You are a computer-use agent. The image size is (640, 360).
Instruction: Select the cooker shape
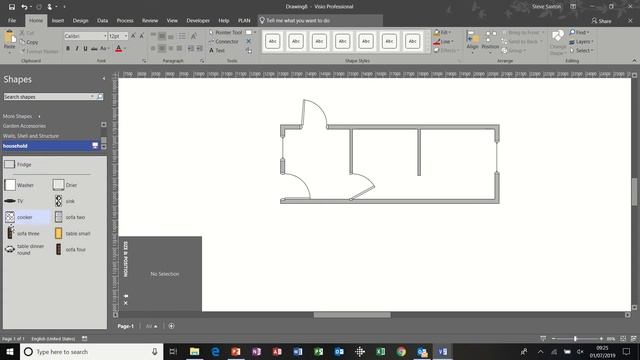[x=27, y=217]
